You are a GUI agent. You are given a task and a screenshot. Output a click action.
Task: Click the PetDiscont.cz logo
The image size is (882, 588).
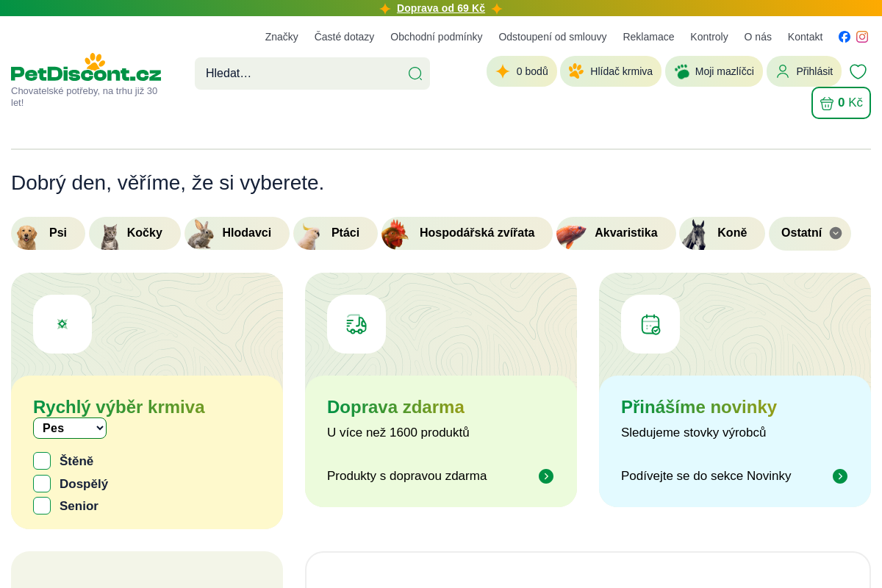click(x=86, y=68)
